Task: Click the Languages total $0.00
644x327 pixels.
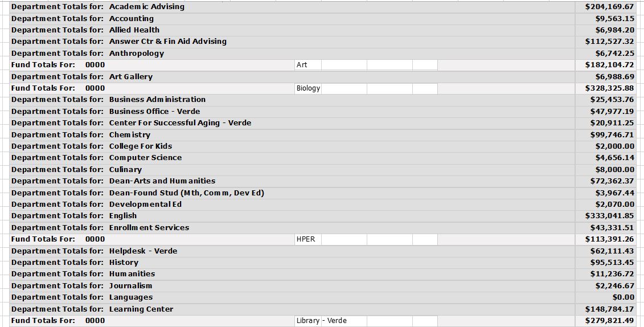Action: [623, 297]
